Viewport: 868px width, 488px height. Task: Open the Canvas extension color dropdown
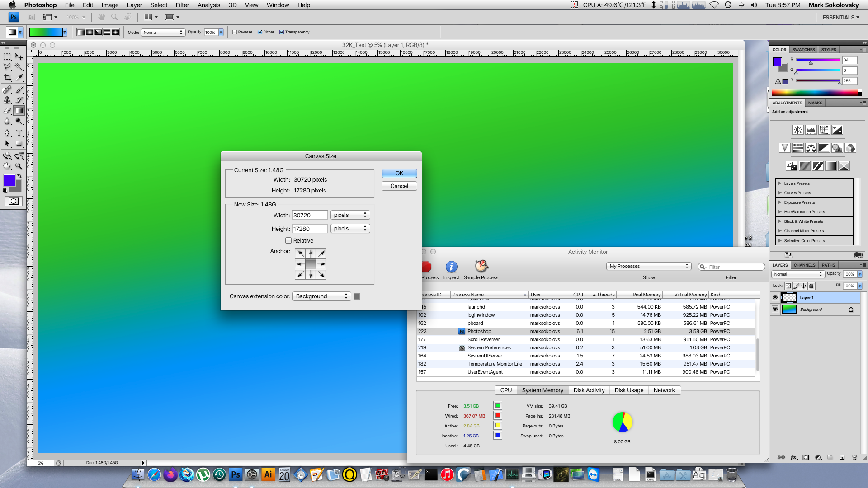[321, 296]
